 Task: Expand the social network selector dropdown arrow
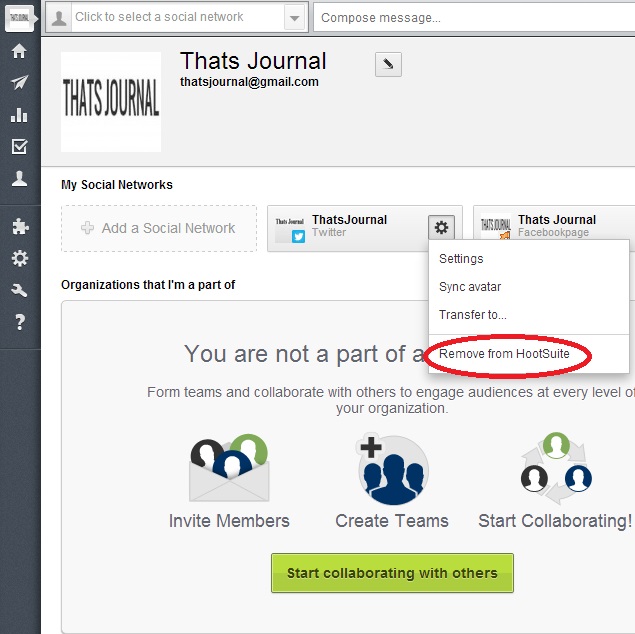[x=294, y=18]
